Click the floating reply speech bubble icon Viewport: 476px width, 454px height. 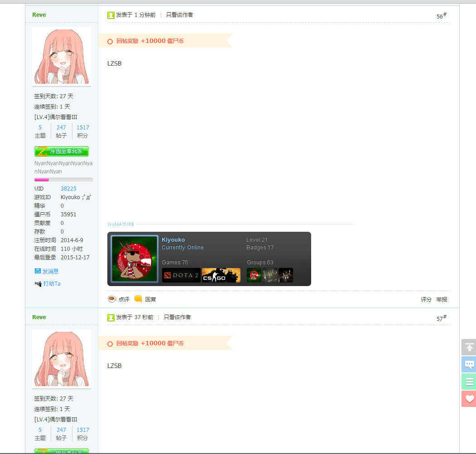click(x=469, y=364)
